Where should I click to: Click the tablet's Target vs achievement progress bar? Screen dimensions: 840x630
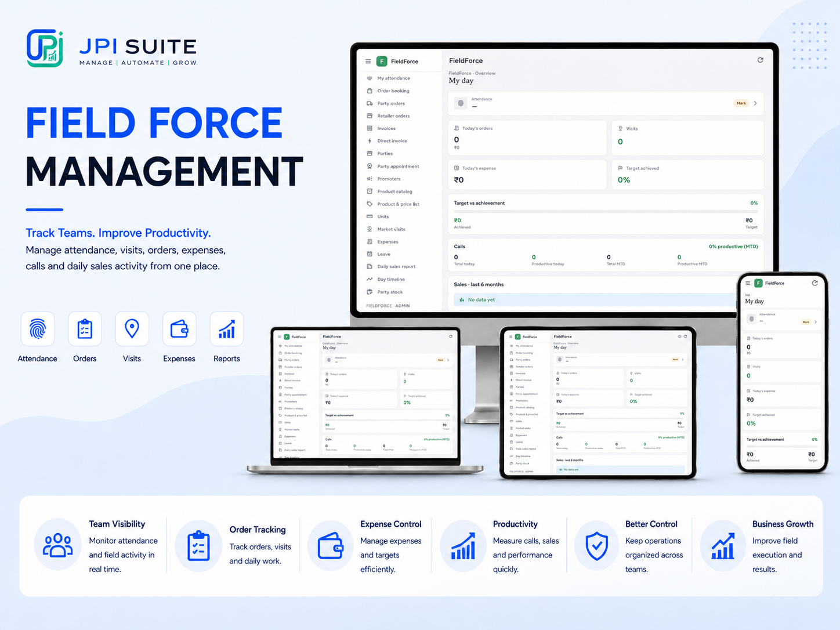(620, 419)
